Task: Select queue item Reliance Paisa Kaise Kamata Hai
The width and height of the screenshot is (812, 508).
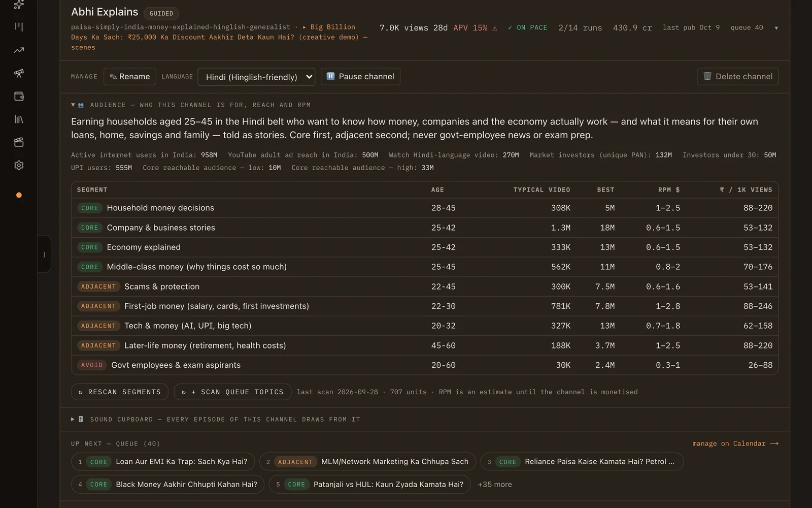Action: (x=582, y=462)
